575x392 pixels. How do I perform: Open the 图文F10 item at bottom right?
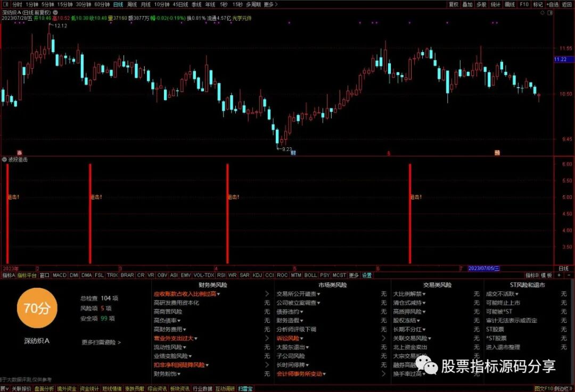click(x=544, y=389)
